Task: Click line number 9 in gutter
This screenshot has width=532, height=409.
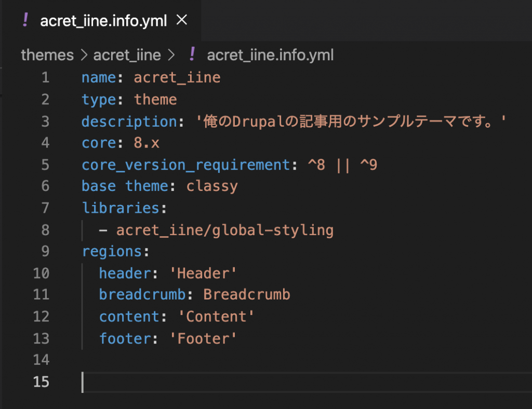Action: pos(46,251)
